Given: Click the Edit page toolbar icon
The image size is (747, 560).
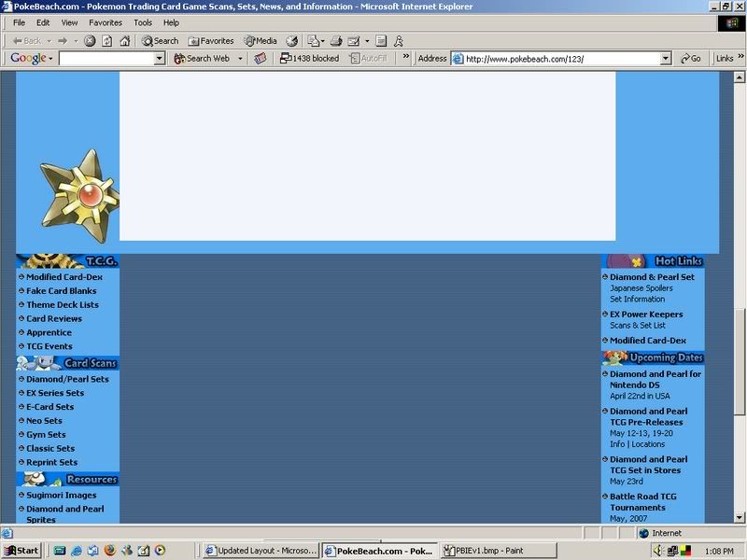Looking at the screenshot, I should click(x=354, y=41).
